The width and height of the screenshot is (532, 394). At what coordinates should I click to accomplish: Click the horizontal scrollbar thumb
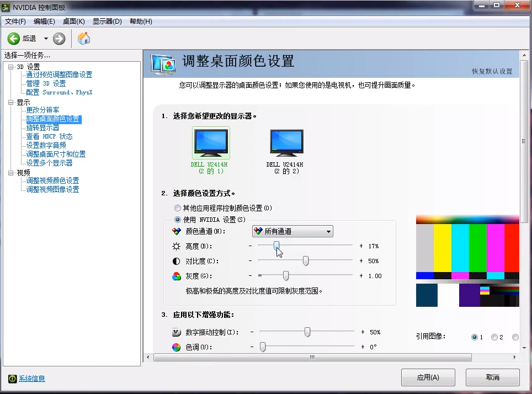[x=312, y=358]
